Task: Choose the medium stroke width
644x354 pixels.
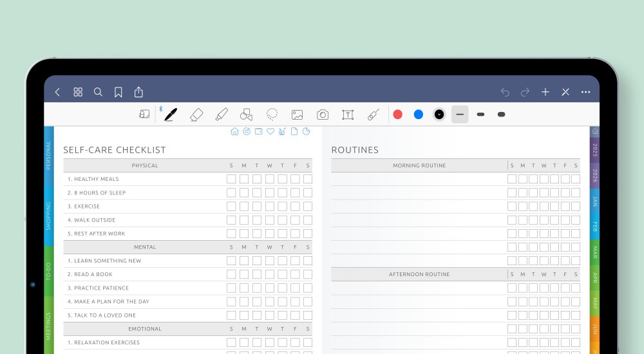Action: click(480, 115)
